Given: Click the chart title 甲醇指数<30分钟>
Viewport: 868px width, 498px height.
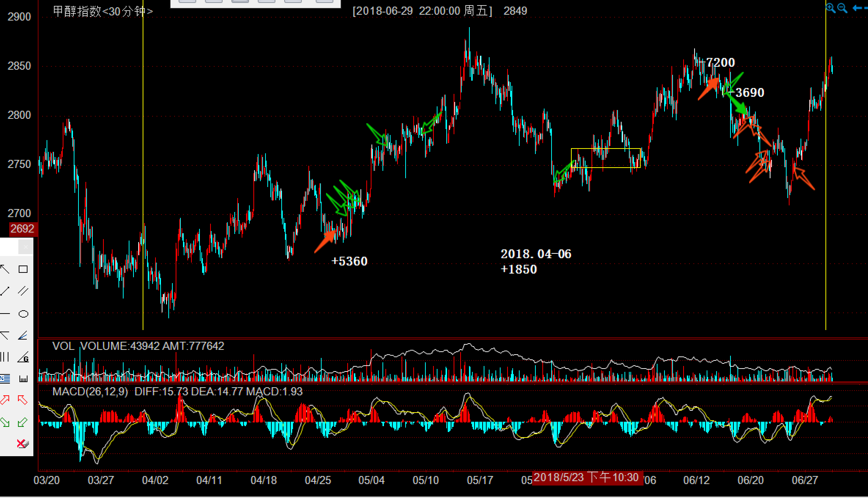Looking at the screenshot, I should point(103,11).
